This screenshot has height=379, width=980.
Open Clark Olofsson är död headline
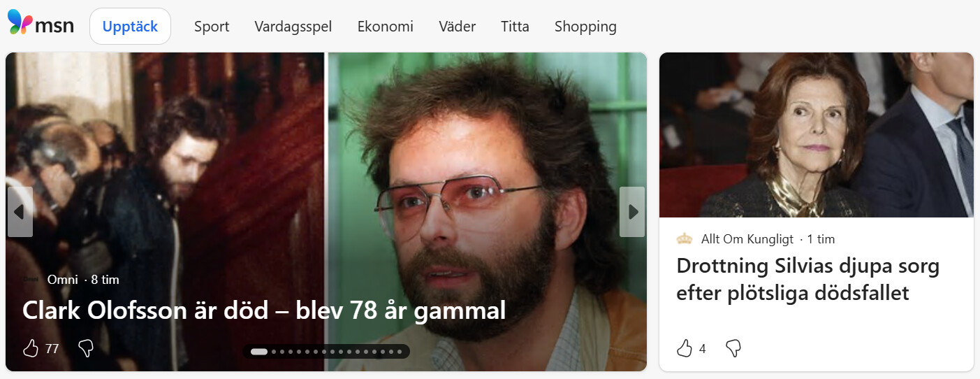(264, 310)
